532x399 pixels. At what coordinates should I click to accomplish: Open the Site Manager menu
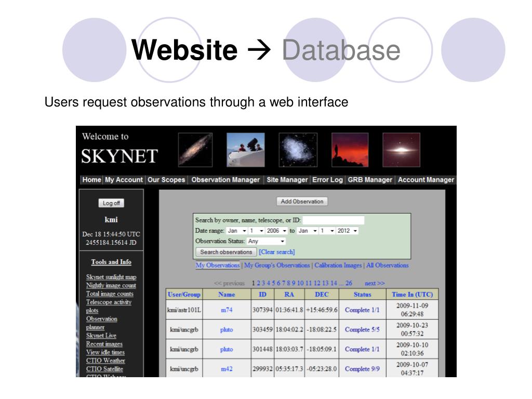(x=287, y=180)
